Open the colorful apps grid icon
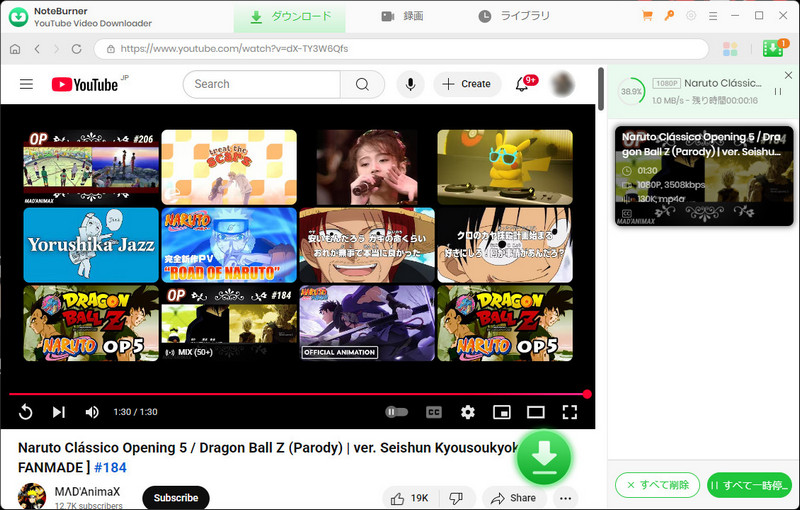The image size is (800, 510). pos(730,49)
